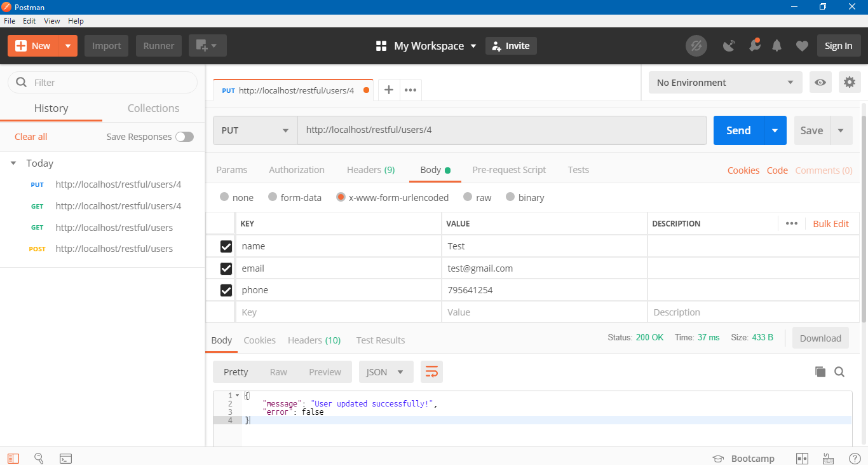
Task: Click the Send button
Action: tap(737, 130)
